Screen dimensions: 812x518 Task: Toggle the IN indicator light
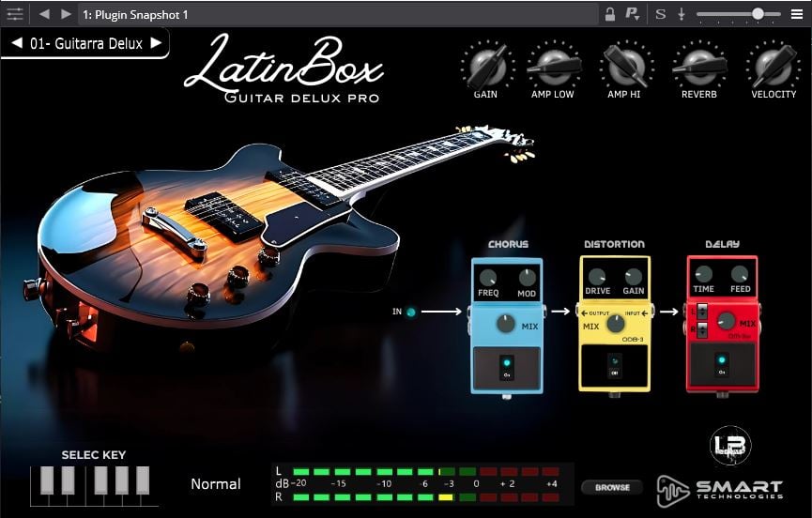(x=410, y=312)
